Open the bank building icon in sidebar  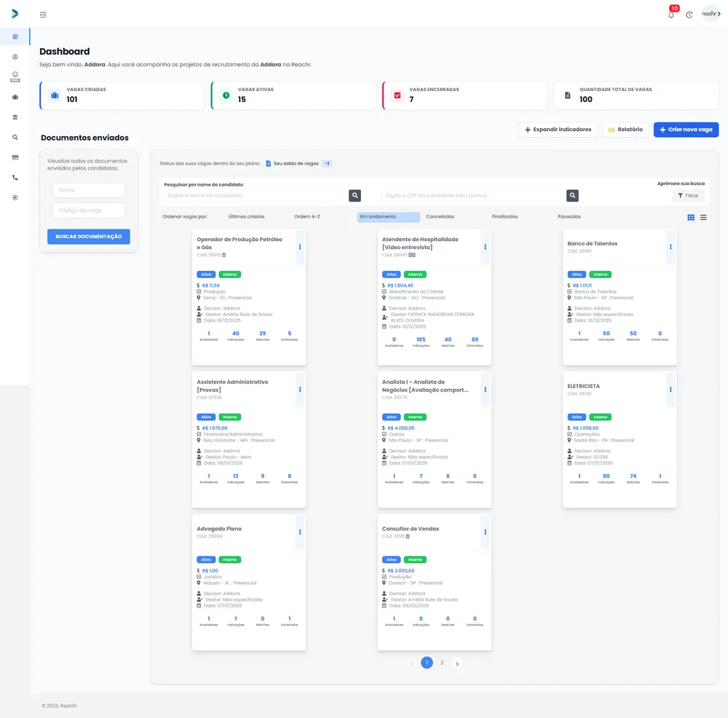[15, 117]
